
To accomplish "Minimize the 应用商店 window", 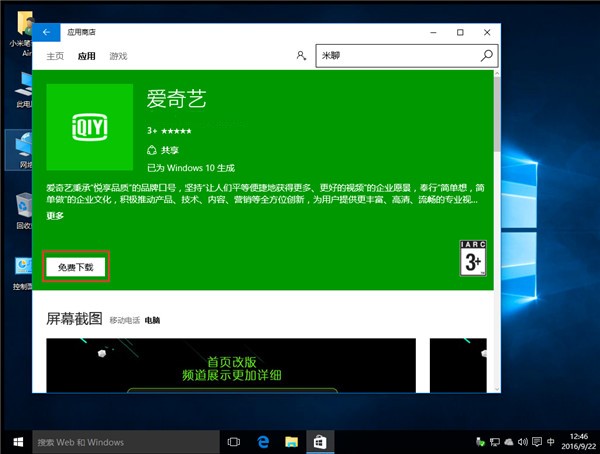I will point(433,33).
